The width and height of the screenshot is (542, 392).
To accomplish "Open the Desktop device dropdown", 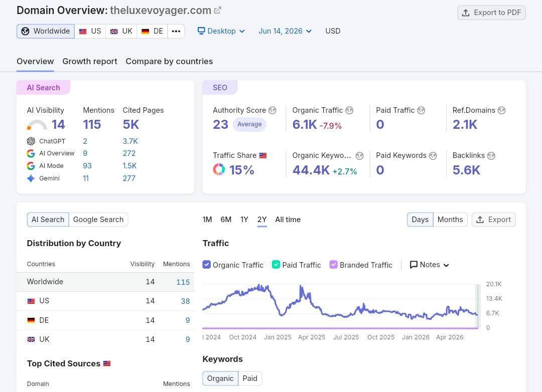I will click(221, 31).
